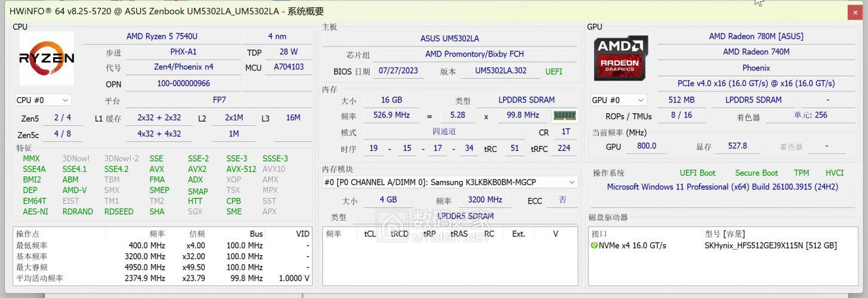Click the tRFC timing value 224
Screen dimensions: 868x298
coord(564,148)
